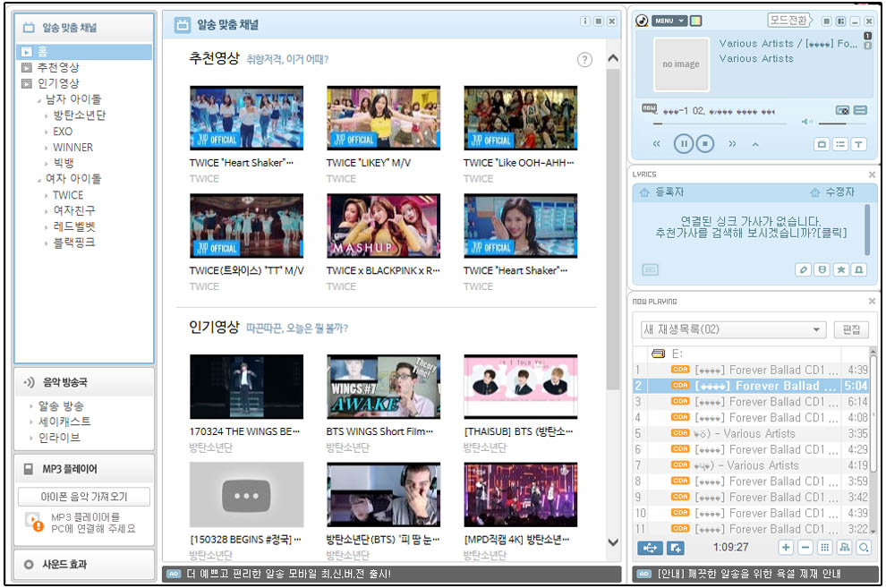Click the lyrics search message with [클릭]
The image size is (886, 588).
pyautogui.click(x=751, y=227)
